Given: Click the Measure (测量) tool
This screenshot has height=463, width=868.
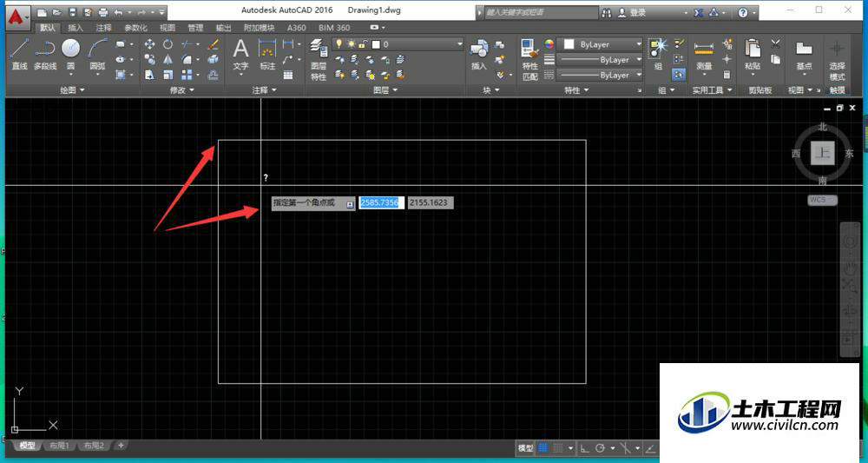Looking at the screenshot, I should (x=704, y=54).
